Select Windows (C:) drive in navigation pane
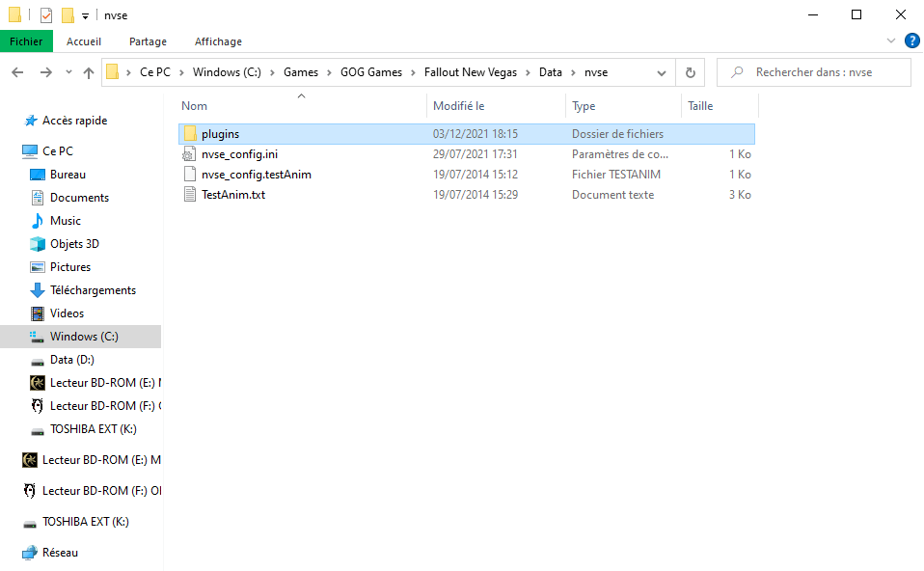Viewport: 924px width, 571px height. point(80,337)
